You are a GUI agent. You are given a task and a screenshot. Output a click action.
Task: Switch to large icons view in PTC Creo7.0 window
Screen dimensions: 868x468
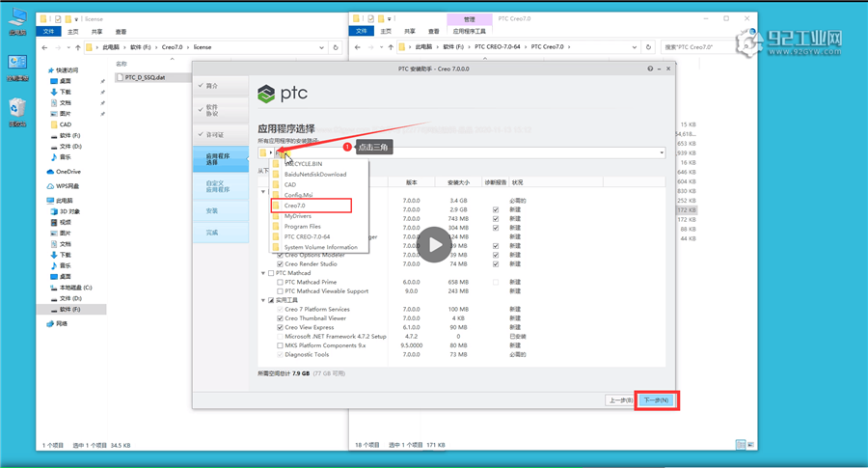coord(750,445)
